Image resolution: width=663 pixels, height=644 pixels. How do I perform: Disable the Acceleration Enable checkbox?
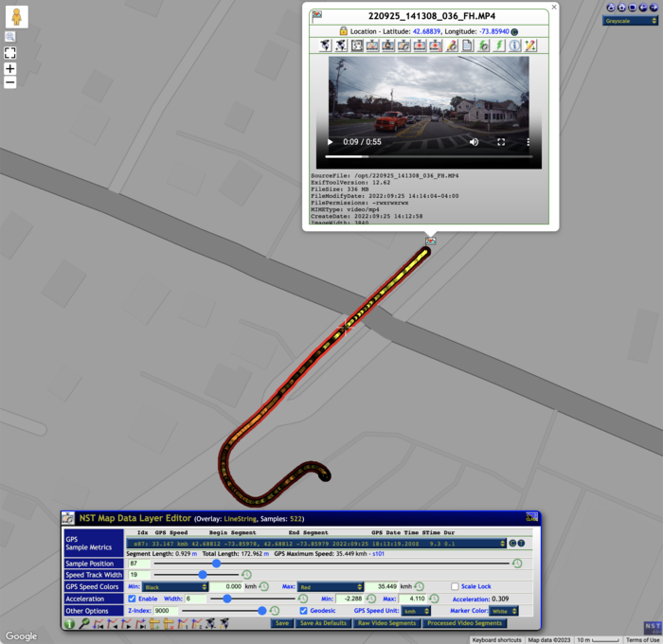pyautogui.click(x=132, y=599)
